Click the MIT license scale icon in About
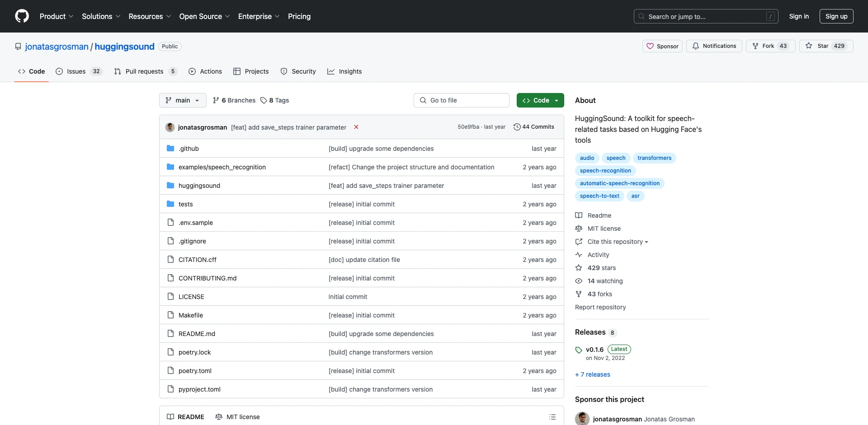This screenshot has width=868, height=425. click(579, 229)
